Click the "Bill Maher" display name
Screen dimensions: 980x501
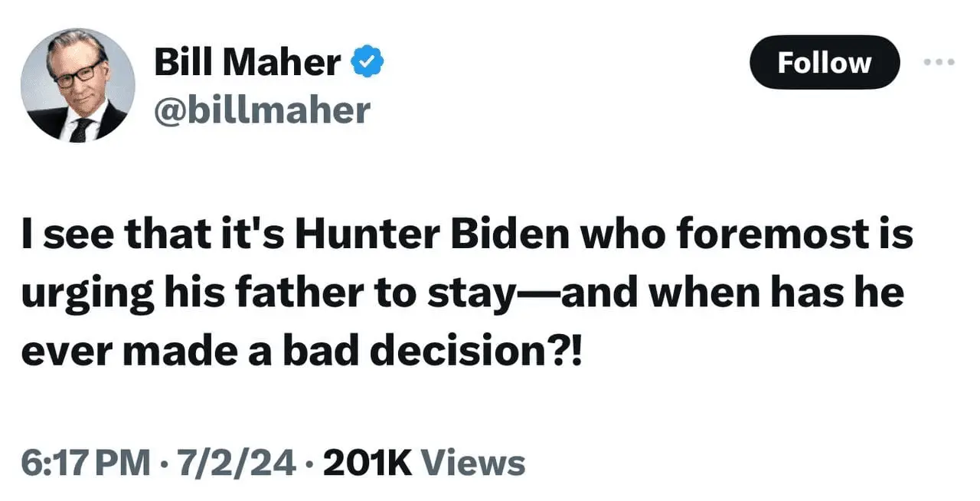point(247,62)
